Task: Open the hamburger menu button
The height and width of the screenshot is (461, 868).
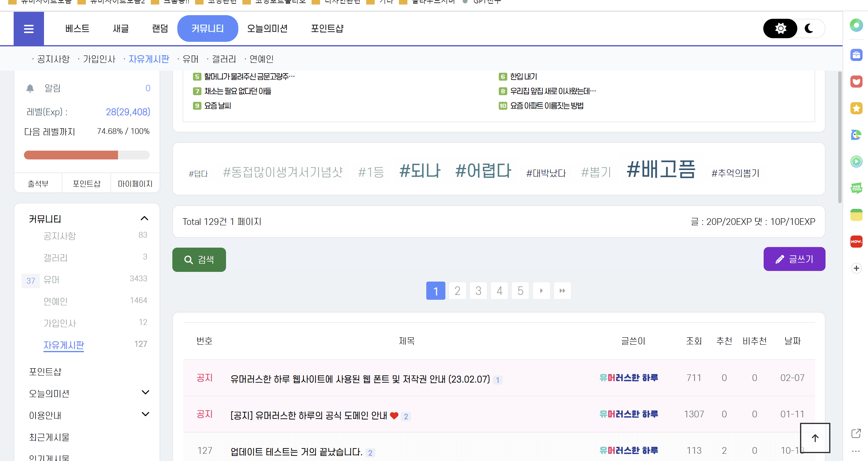Action: [29, 28]
